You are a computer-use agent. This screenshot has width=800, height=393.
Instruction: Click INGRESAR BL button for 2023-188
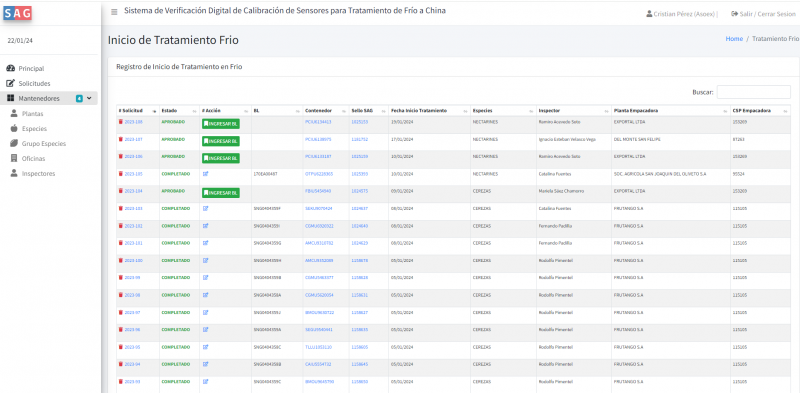click(220, 124)
